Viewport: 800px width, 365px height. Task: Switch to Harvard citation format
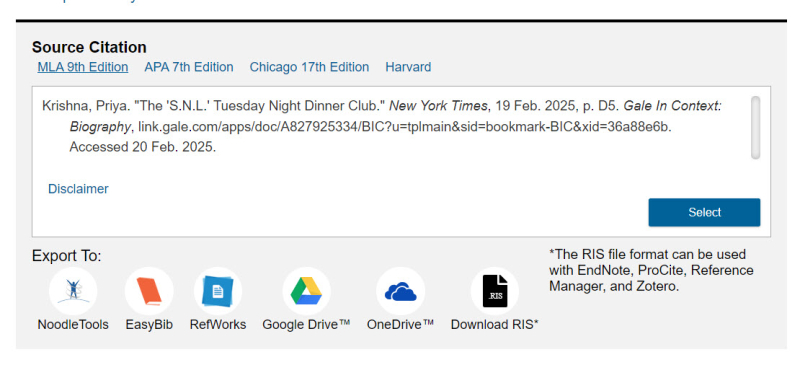[408, 67]
